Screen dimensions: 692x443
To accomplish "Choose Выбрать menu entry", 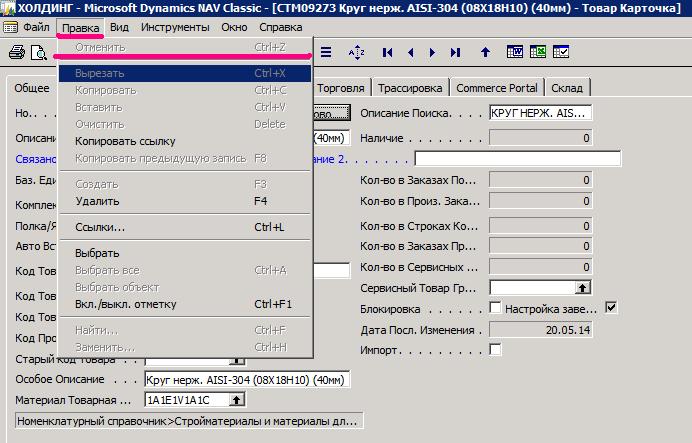I will (x=185, y=253).
